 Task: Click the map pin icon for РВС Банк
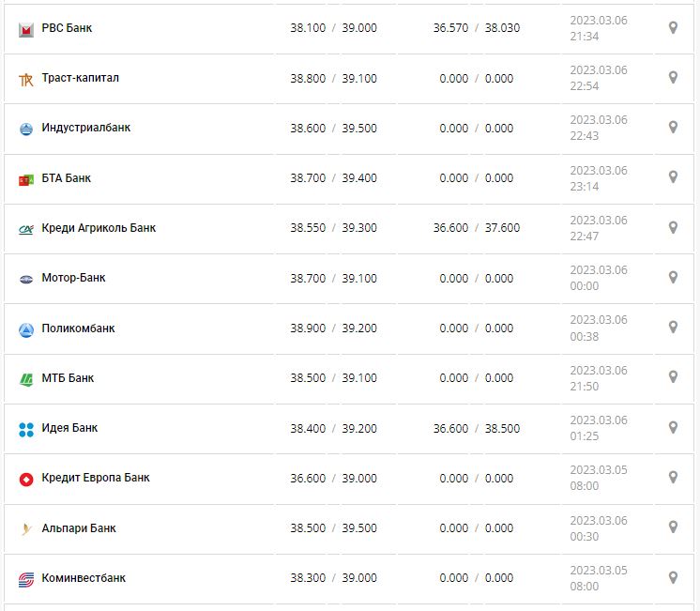[x=673, y=28]
